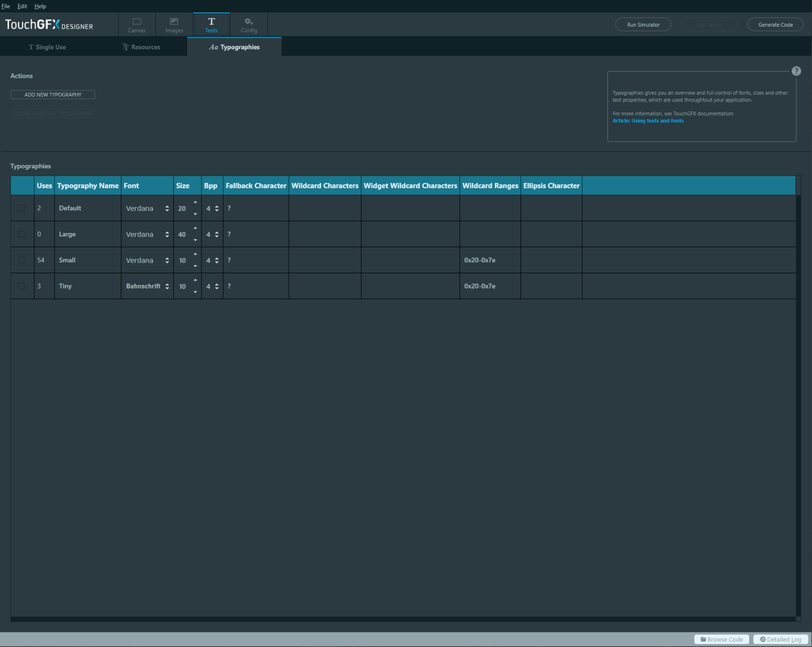The image size is (812, 647).
Task: Check the Large typography row checkbox
Action: [x=21, y=234]
